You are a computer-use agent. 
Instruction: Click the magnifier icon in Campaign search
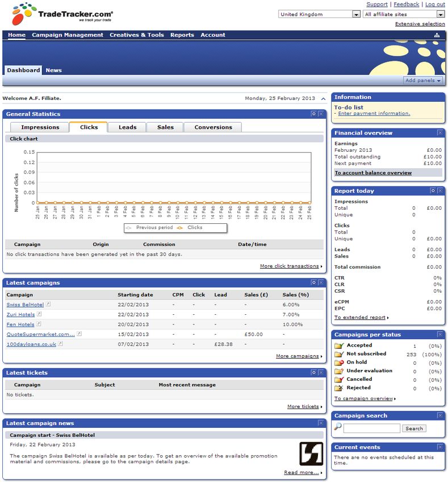pyautogui.click(x=338, y=427)
